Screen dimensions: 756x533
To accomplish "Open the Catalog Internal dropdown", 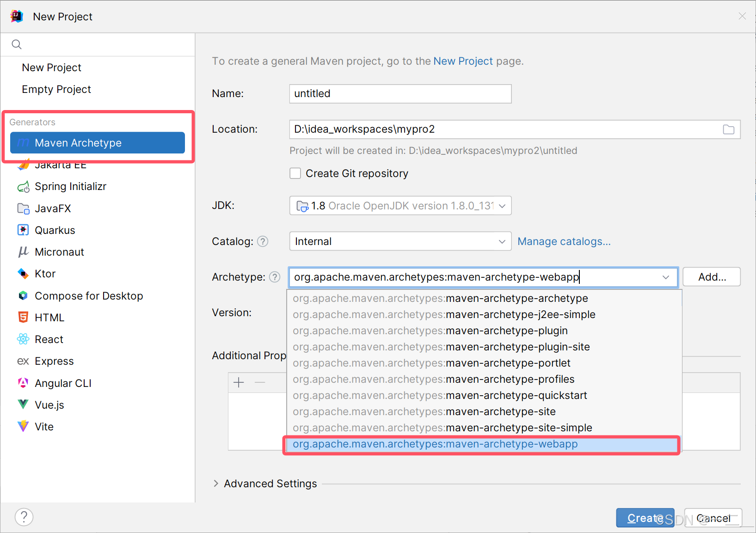I will tap(400, 241).
